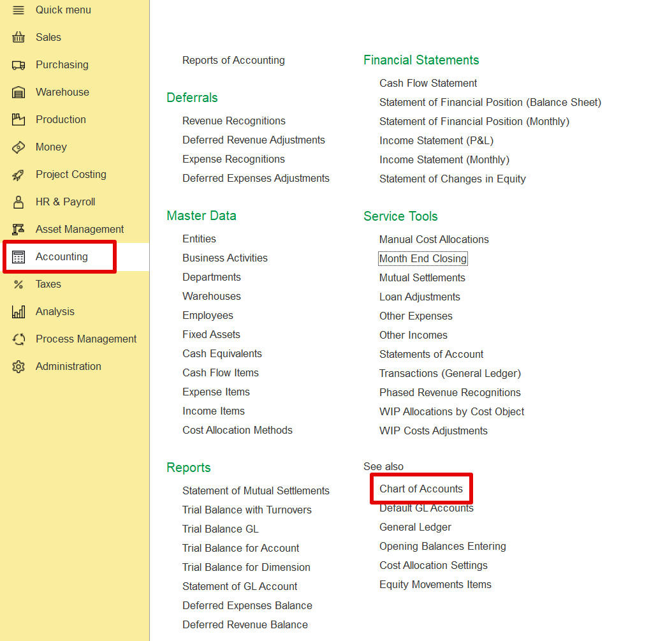Open the Purchasing section

tap(62, 65)
